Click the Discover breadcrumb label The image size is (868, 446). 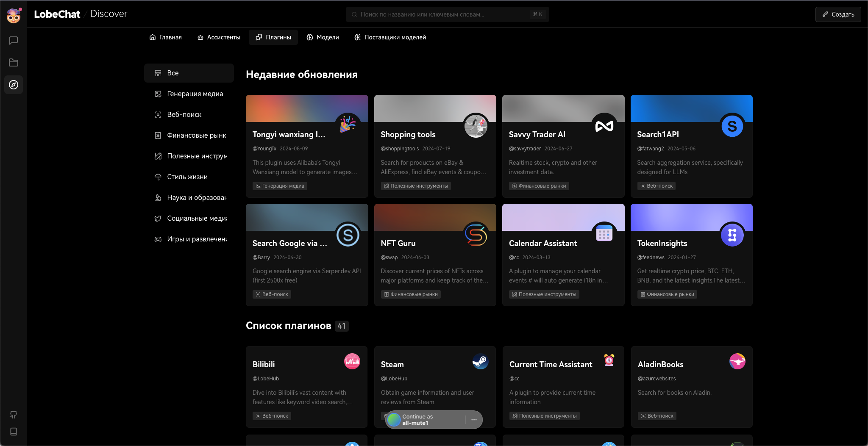coord(109,14)
